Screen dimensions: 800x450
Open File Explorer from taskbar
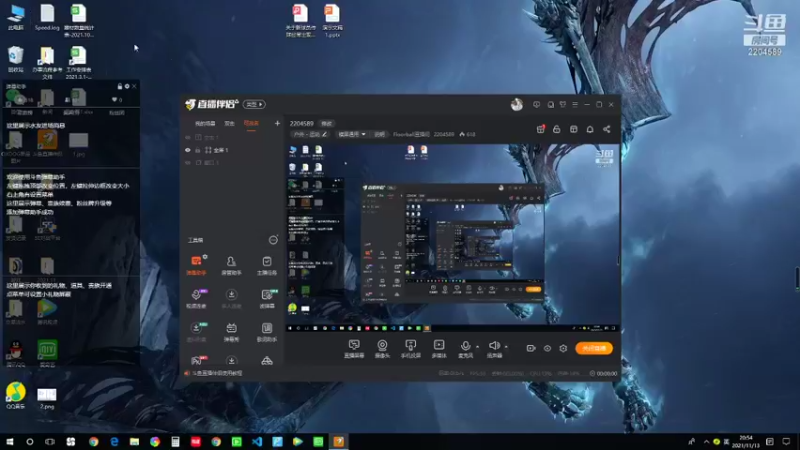tap(134, 442)
